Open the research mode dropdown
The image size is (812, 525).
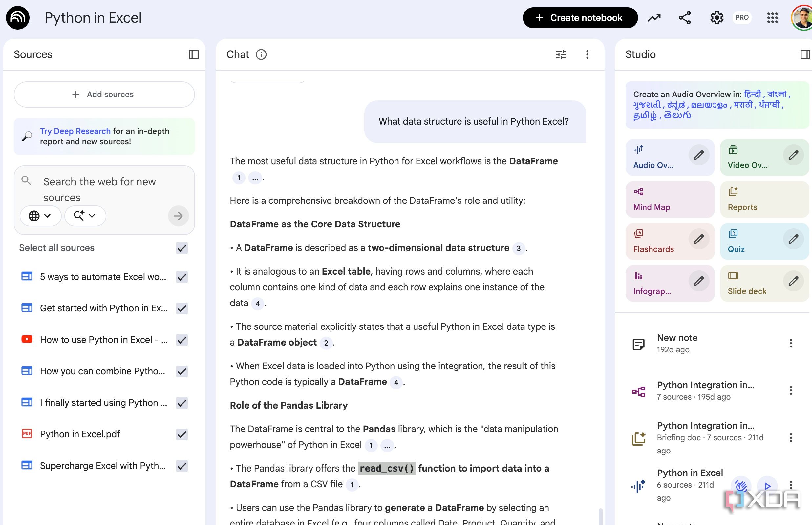coord(85,216)
